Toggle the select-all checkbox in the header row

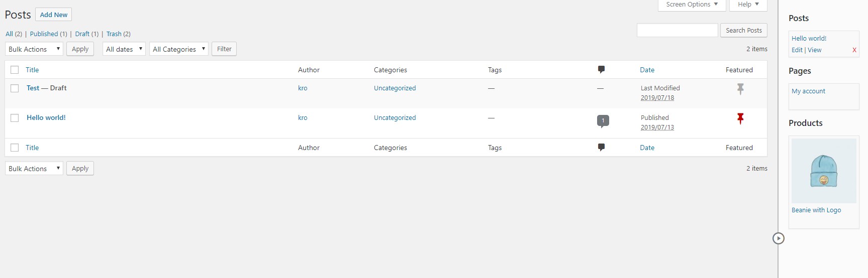click(x=15, y=70)
